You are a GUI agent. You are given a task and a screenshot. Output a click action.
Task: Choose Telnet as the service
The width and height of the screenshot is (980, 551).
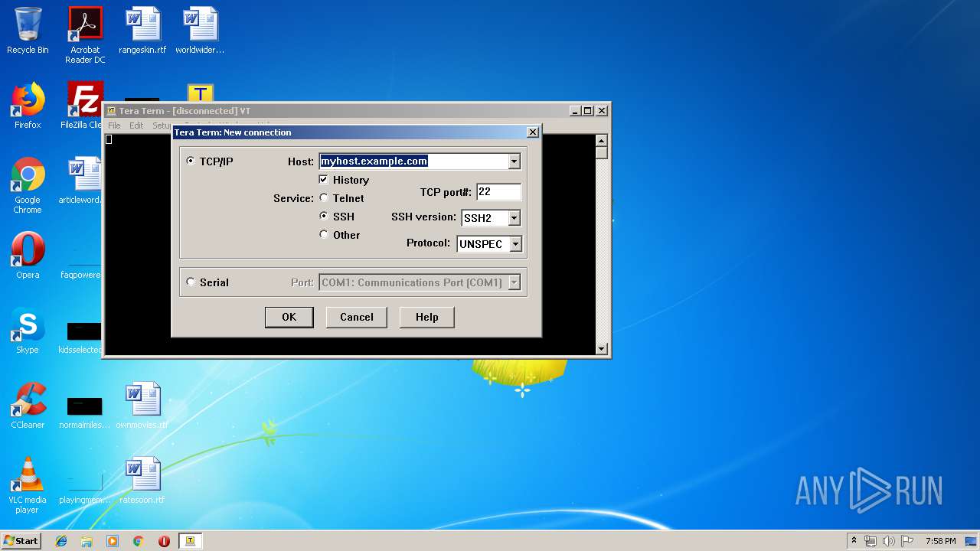pyautogui.click(x=324, y=198)
